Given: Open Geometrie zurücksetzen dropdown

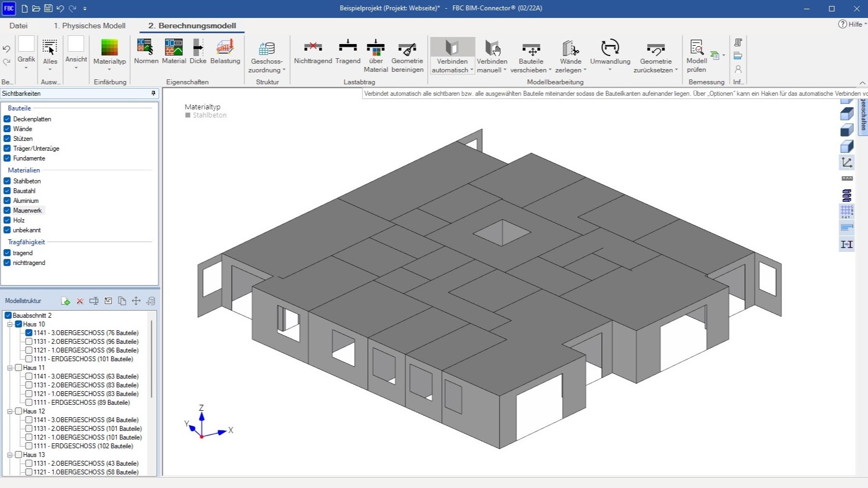Looking at the screenshot, I should click(x=676, y=70).
